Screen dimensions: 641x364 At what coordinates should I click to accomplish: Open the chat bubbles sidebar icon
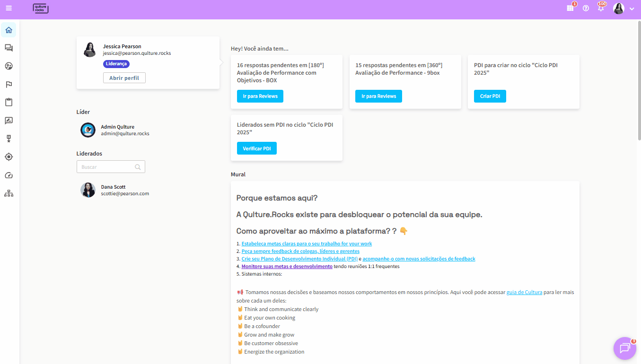click(x=9, y=48)
